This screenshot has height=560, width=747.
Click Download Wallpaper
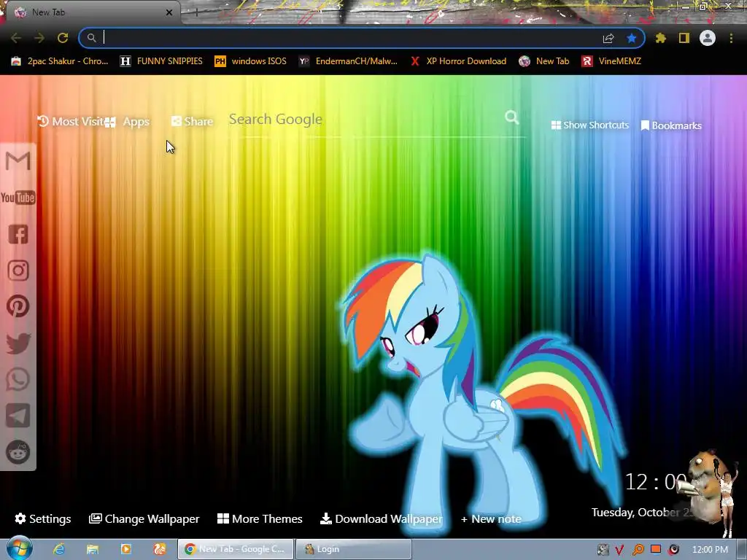381,518
